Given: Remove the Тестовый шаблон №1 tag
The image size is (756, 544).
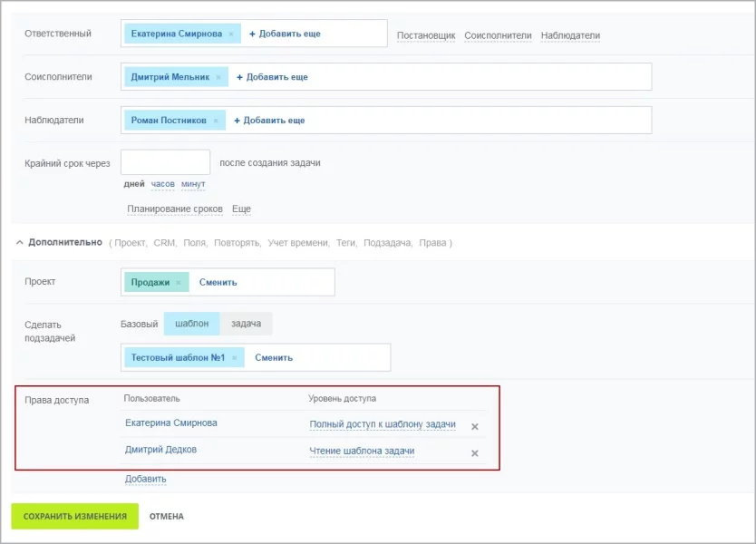Looking at the screenshot, I should tap(234, 358).
